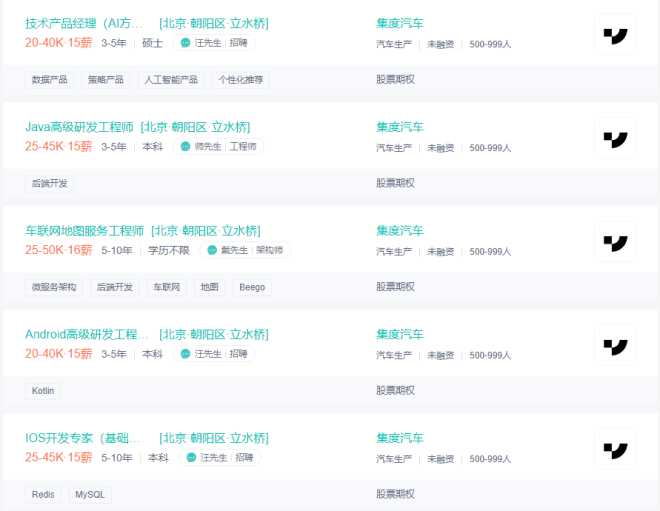
Task: Select the 车联网 tag
Action: tap(167, 287)
